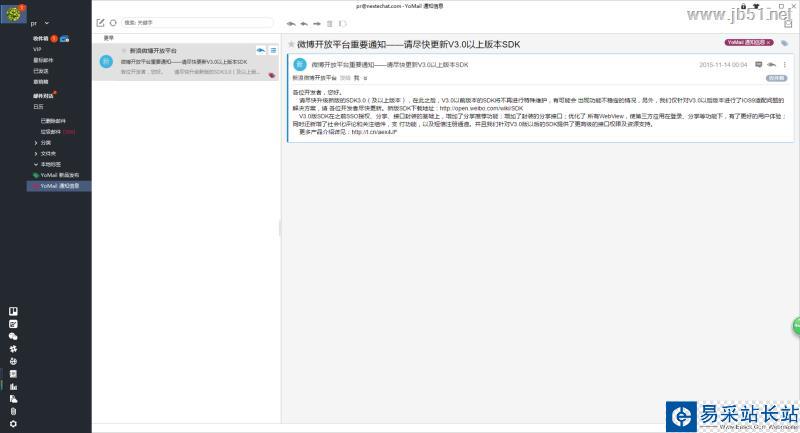
Task: Click the reply icon on the message list row
Action: 261,50
